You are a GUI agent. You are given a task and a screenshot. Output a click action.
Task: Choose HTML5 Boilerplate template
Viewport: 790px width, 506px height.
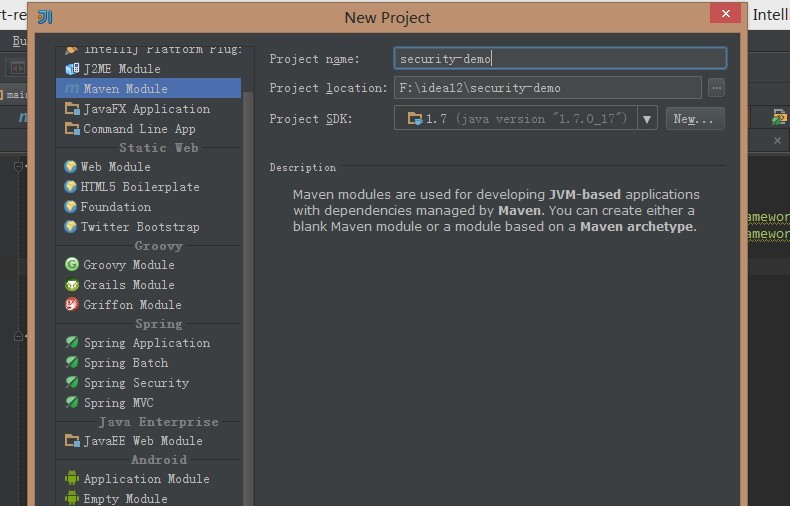[149, 187]
